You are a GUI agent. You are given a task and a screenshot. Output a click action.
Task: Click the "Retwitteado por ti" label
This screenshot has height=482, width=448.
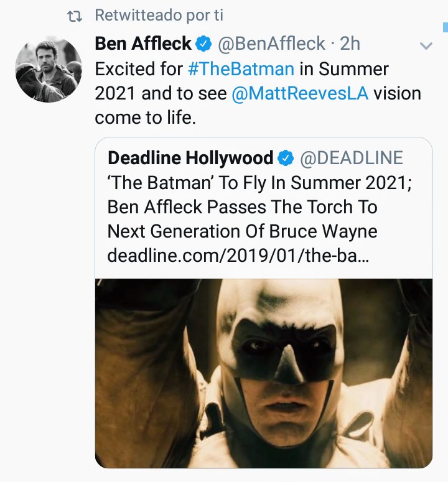(159, 16)
